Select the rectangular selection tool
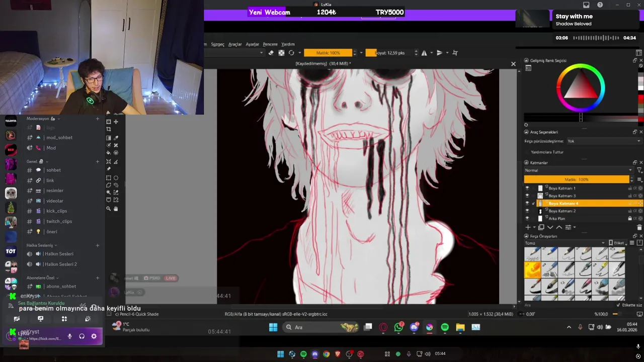Image resolution: width=644 pixels, height=362 pixels. [109, 177]
